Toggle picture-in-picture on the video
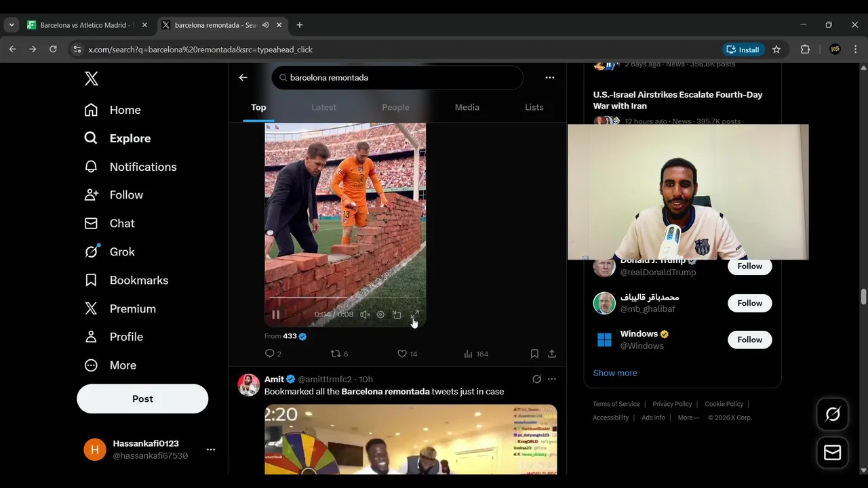 [397, 314]
